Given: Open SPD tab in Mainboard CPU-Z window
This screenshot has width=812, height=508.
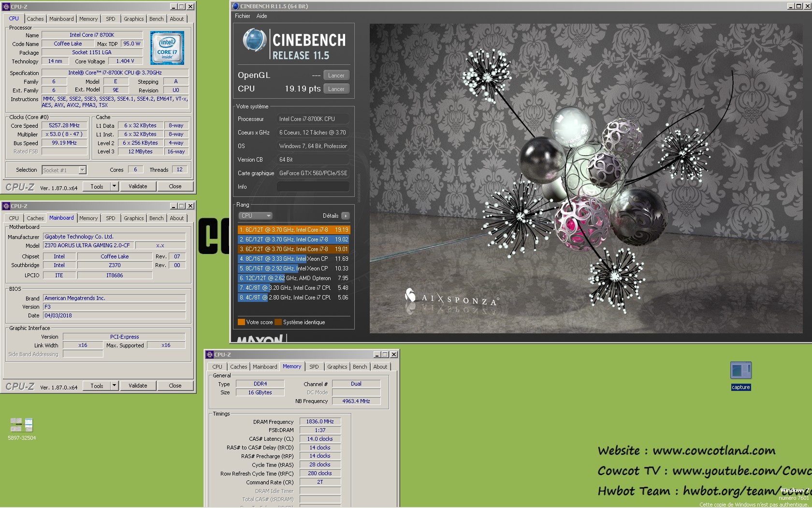Looking at the screenshot, I should 111,218.
